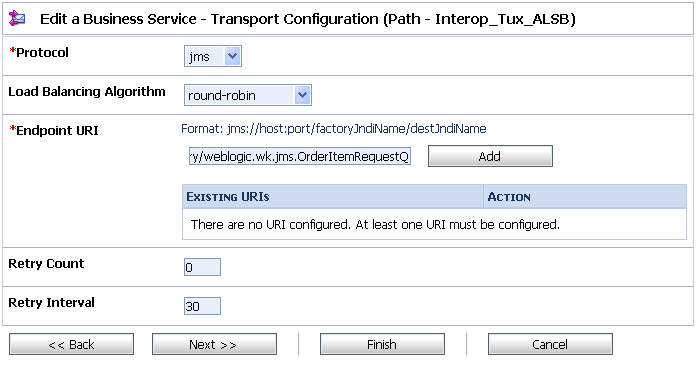The width and height of the screenshot is (699, 377).
Task: Expand the Load Balancing Algorithm dropdown arrow
Action: point(302,95)
